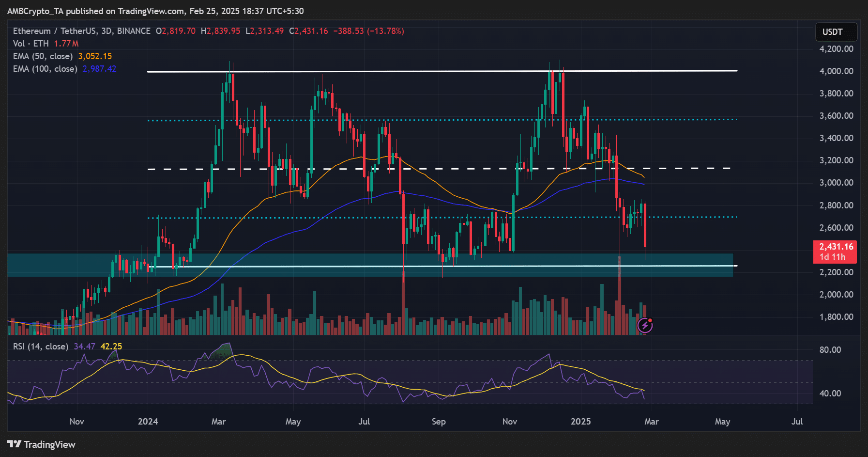Open the USDT currency selector
Viewport: 868px width, 457px height.
click(836, 32)
